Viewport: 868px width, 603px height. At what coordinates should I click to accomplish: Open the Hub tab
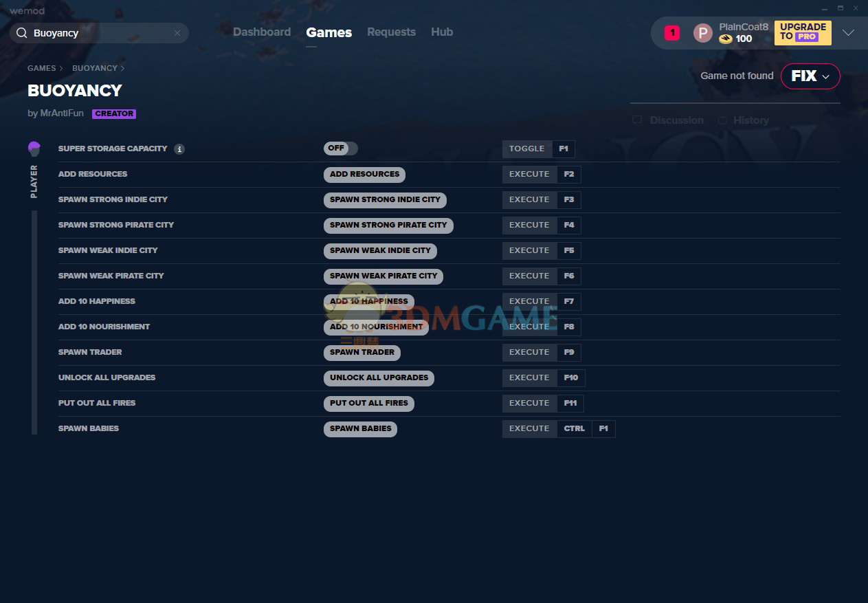point(441,32)
